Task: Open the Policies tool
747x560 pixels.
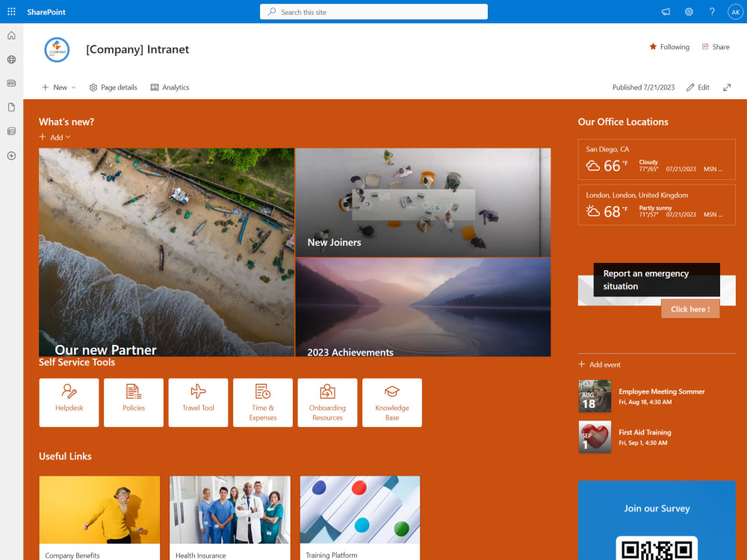Action: pyautogui.click(x=133, y=402)
